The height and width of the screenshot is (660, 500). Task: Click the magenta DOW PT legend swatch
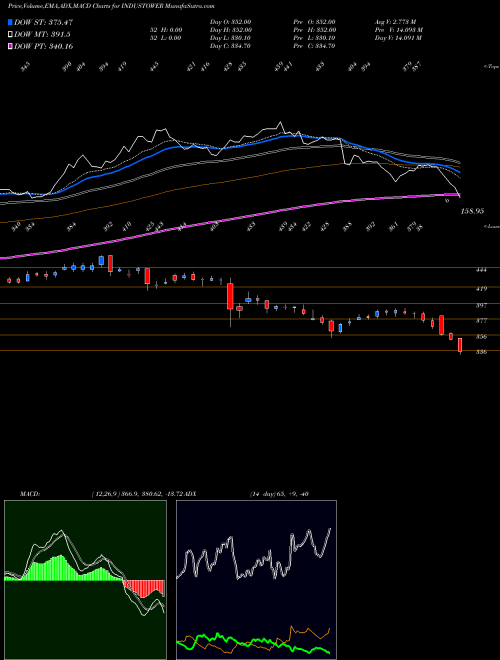pos(11,46)
